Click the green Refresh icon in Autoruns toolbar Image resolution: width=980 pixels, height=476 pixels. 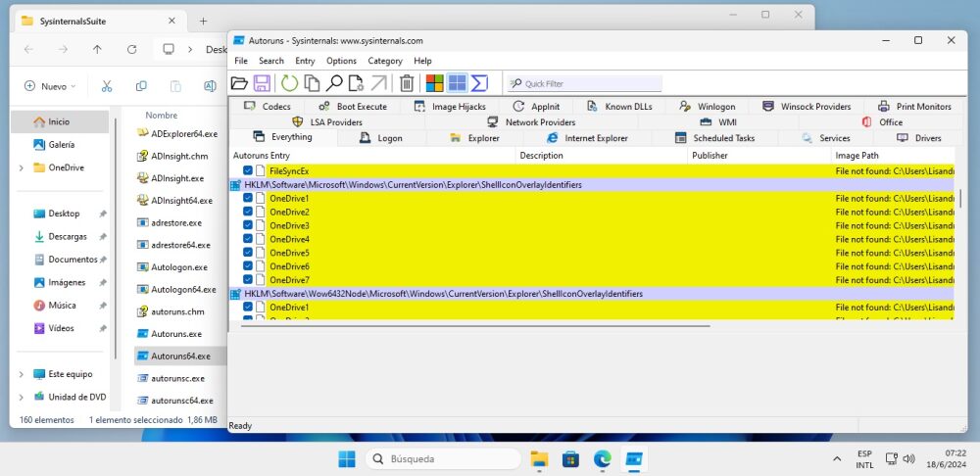289,83
